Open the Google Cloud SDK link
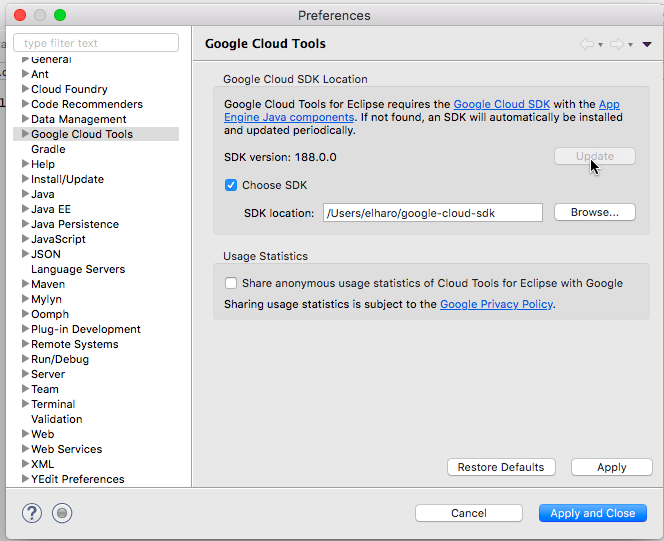664x541 pixels. click(501, 104)
